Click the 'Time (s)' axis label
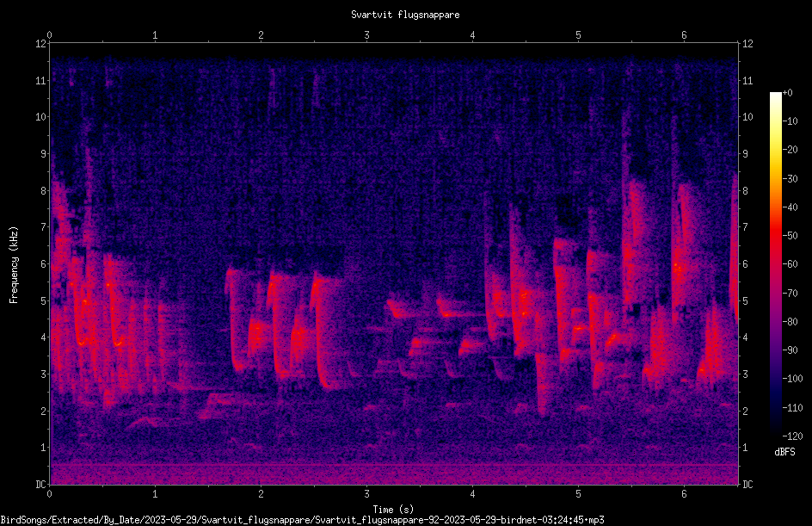 click(393, 510)
